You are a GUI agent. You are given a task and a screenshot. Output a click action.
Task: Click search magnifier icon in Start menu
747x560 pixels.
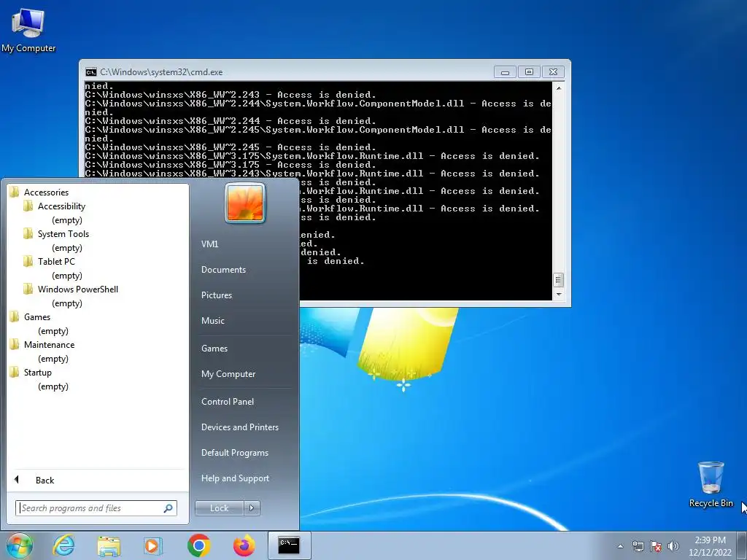tap(168, 508)
